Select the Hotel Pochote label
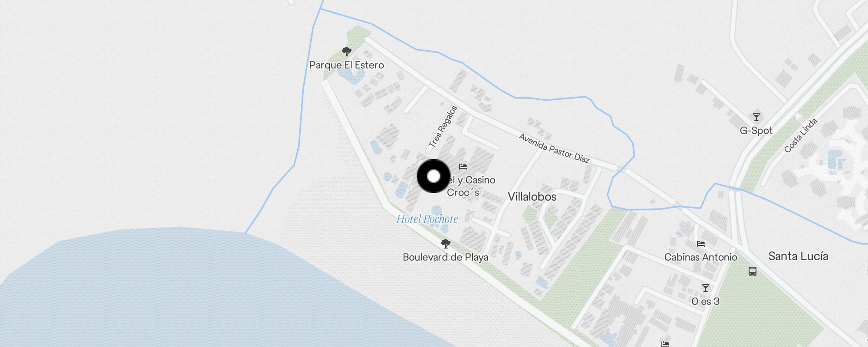This screenshot has width=868, height=347. (427, 219)
